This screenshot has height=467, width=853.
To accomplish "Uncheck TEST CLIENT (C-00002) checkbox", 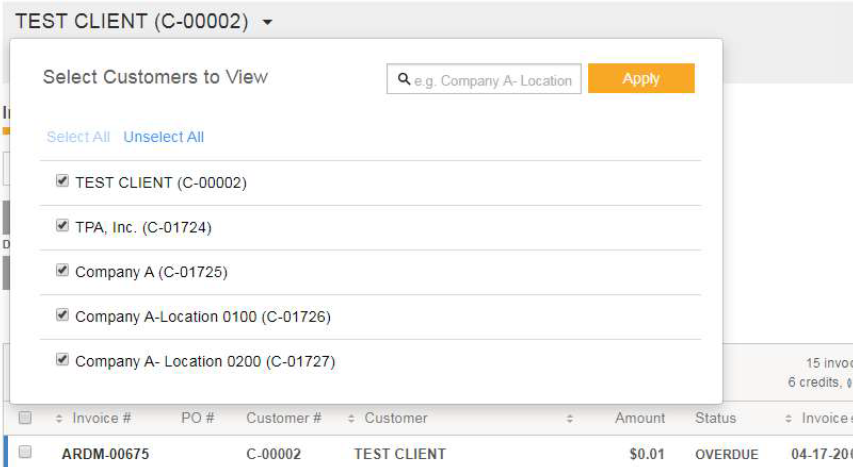I will pyautogui.click(x=62, y=182).
